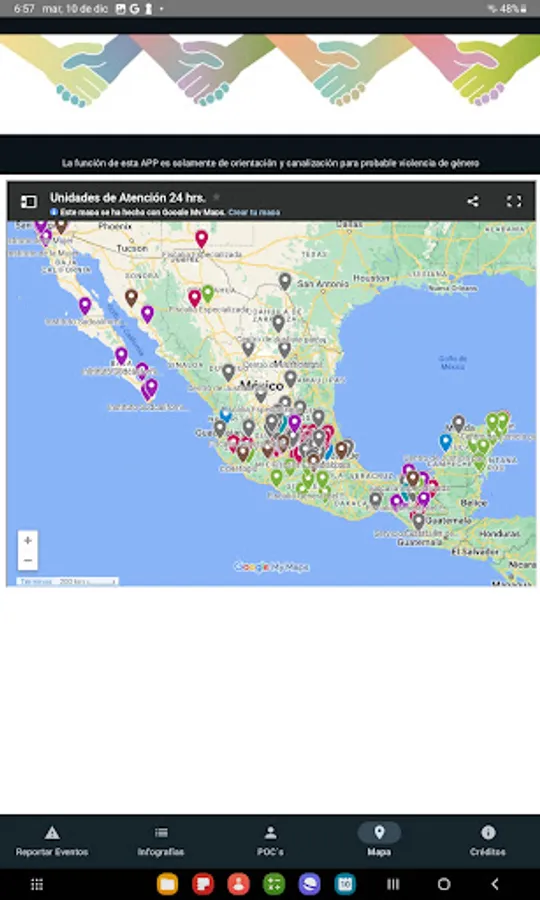Open the Reportar Eventos tab
The width and height of the screenshot is (540, 900).
point(52,841)
